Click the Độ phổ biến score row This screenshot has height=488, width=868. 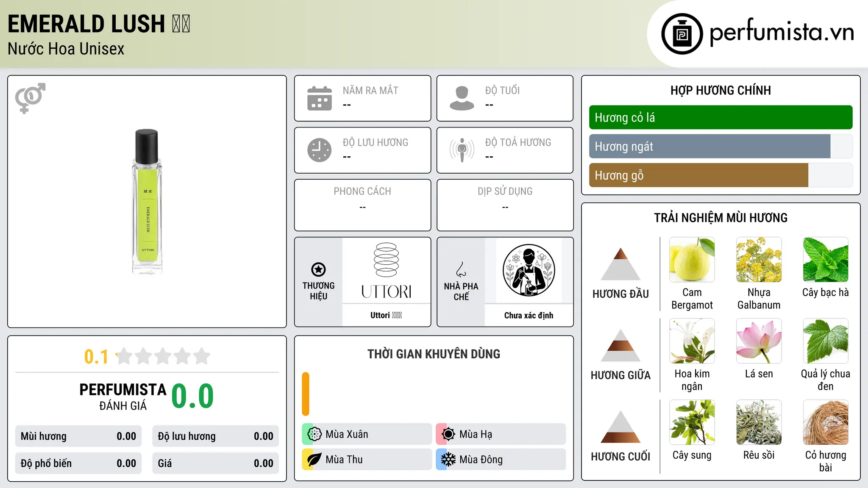[78, 463]
